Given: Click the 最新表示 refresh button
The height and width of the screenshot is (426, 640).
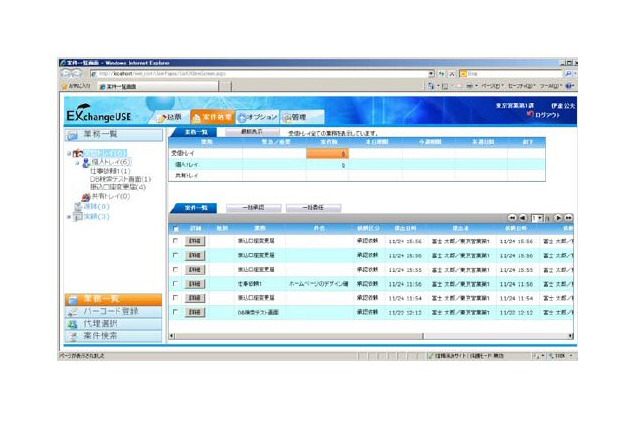Looking at the screenshot, I should [x=252, y=132].
